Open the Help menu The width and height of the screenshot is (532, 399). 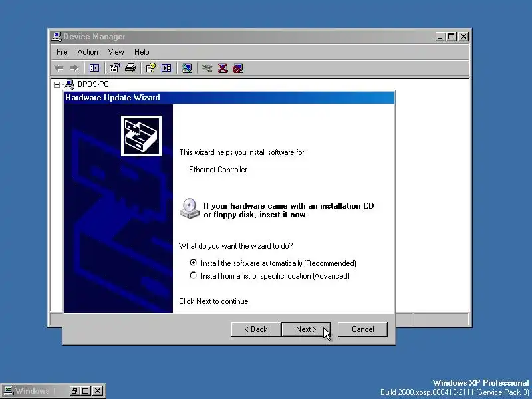(142, 52)
